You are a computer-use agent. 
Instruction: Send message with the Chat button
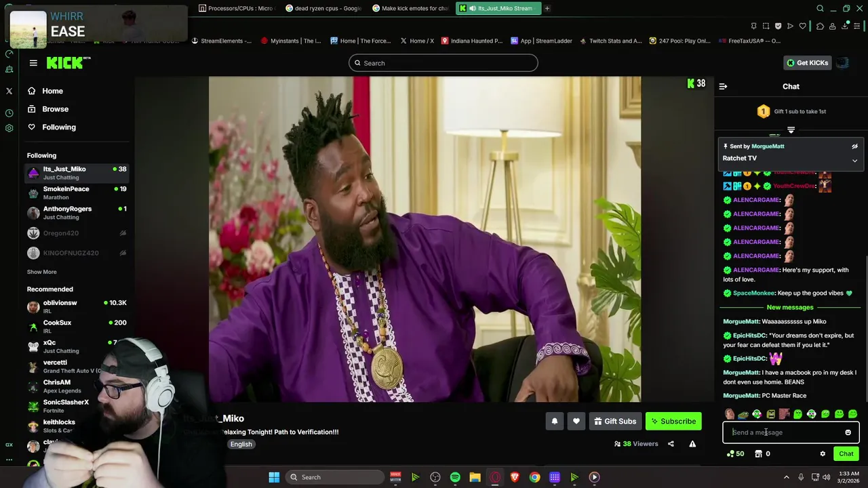pyautogui.click(x=846, y=454)
